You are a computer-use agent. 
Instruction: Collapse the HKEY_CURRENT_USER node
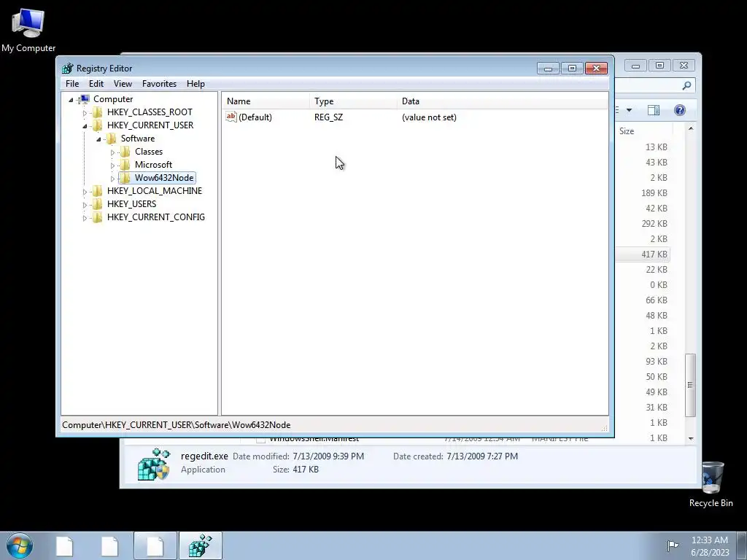point(85,125)
